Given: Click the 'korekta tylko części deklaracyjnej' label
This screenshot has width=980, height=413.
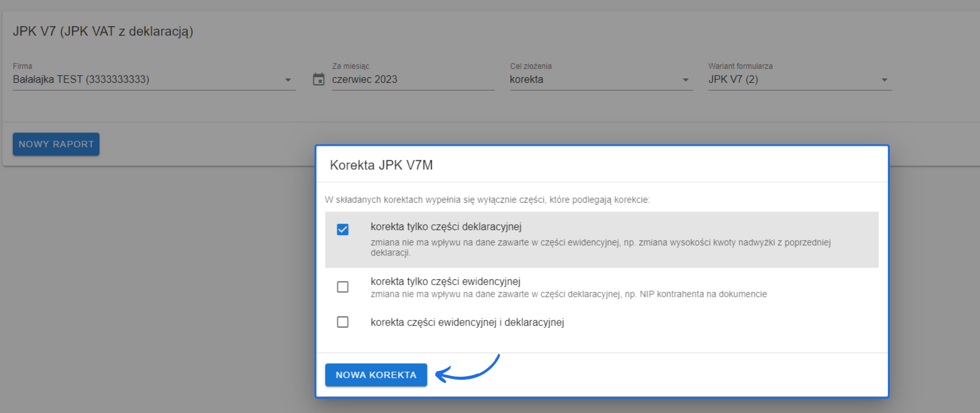Looking at the screenshot, I should pyautogui.click(x=446, y=227).
